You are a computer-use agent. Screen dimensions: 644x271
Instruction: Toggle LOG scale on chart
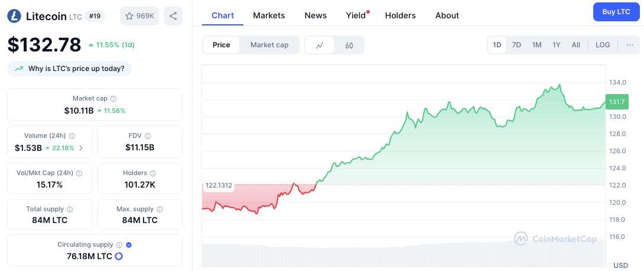(603, 45)
